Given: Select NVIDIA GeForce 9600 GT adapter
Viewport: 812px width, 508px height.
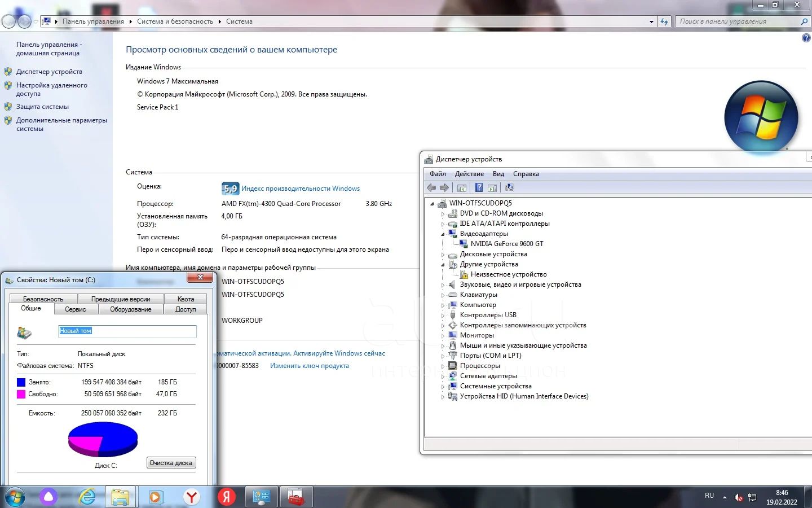Looking at the screenshot, I should point(506,244).
